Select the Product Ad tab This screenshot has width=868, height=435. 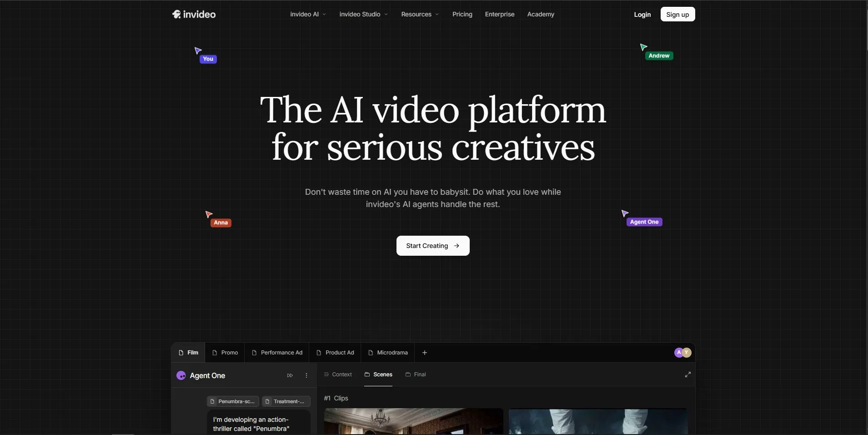[335, 353]
